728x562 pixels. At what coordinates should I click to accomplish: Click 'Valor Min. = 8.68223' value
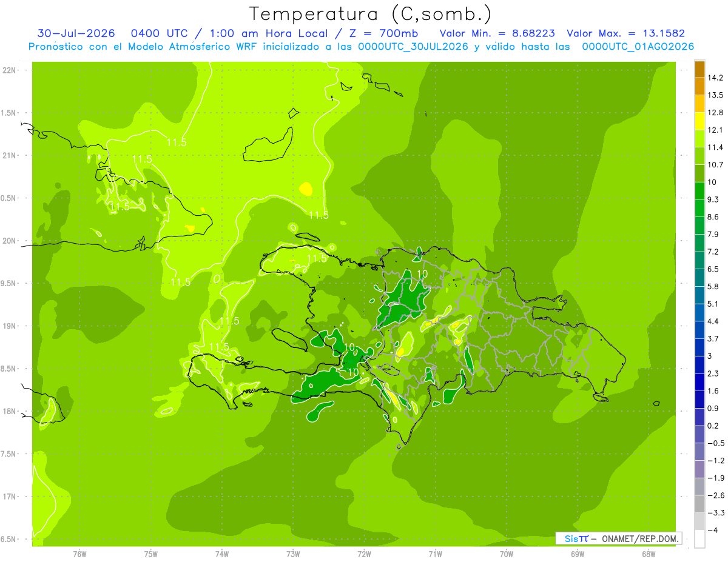pos(497,33)
